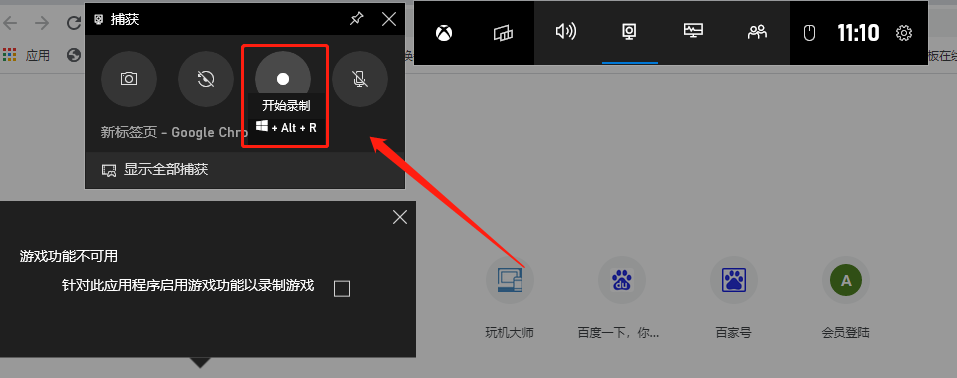This screenshot has height=378, width=957.
Task: Click the mouse click-through icon
Action: pyautogui.click(x=809, y=33)
